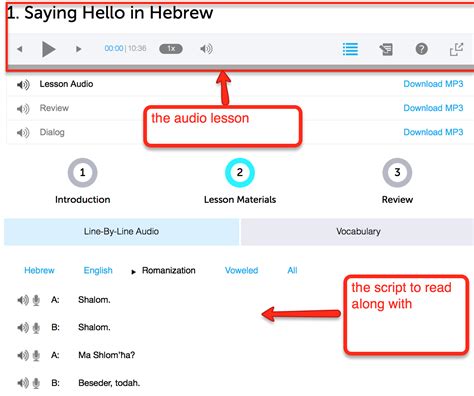
Task: Change playback speed with the 1x button
Action: pos(171,49)
